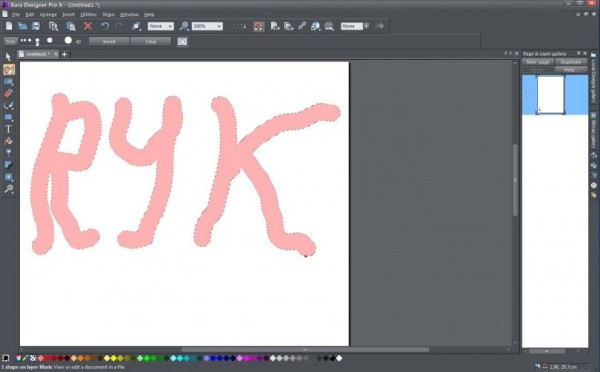Select the Photo tool below the mask tool
This screenshot has width=600, height=372.
click(x=8, y=82)
